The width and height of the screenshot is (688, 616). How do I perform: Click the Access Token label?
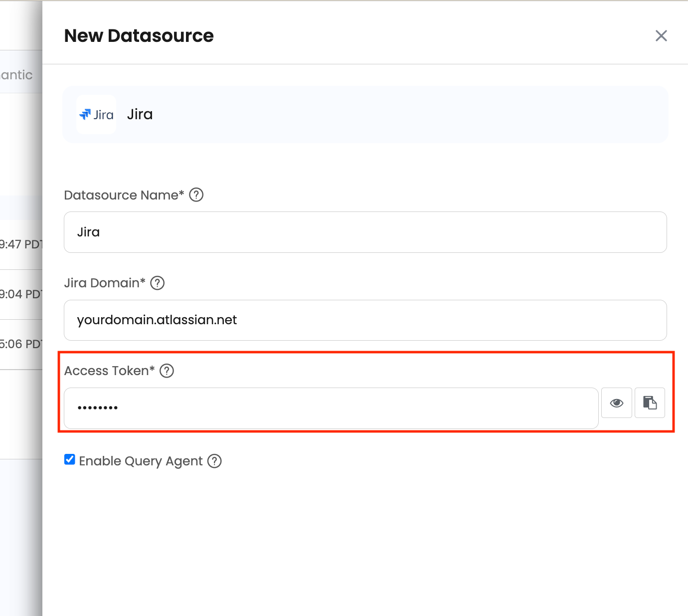point(110,371)
